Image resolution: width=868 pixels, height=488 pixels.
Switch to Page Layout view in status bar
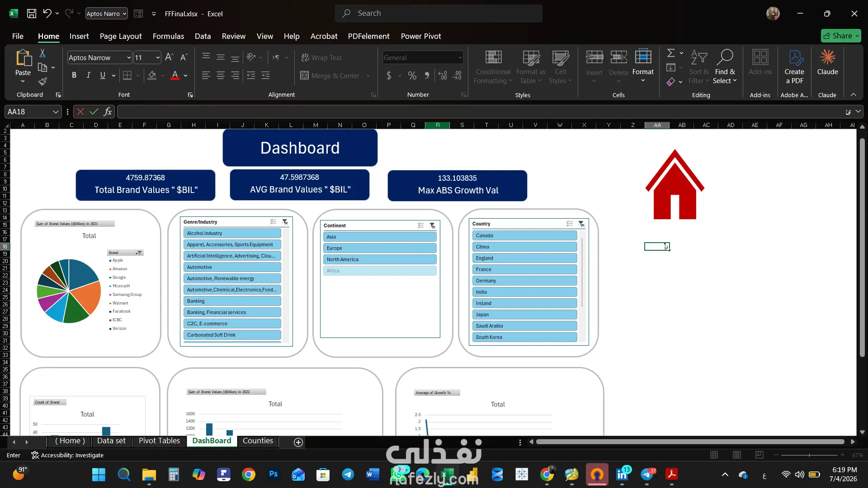tap(737, 455)
